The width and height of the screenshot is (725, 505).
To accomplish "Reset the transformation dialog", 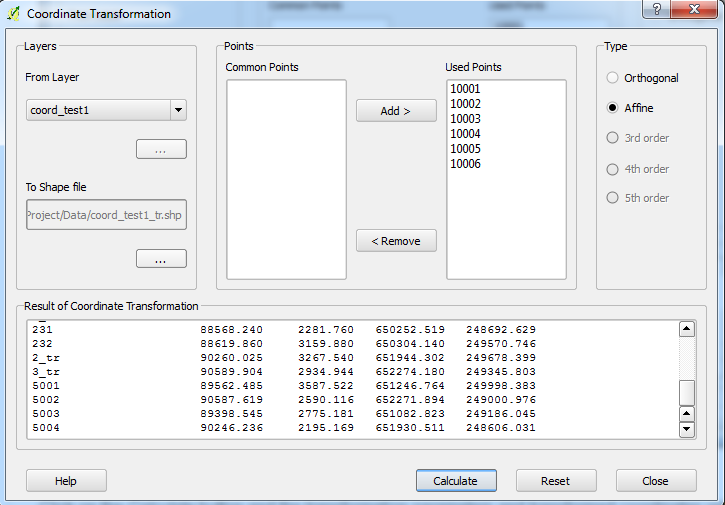I will pos(555,481).
